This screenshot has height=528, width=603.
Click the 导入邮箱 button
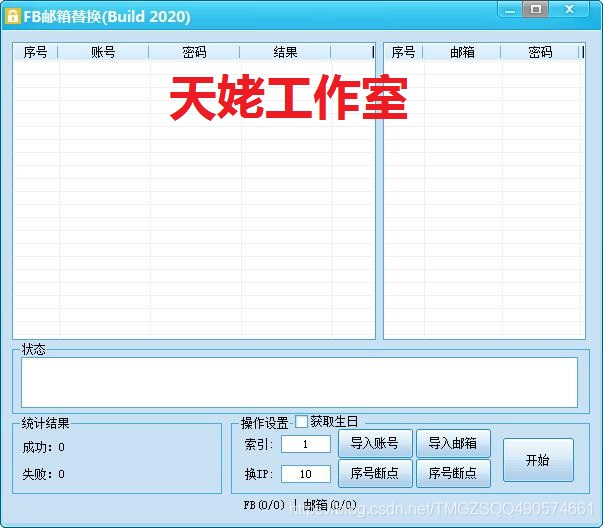click(x=453, y=443)
